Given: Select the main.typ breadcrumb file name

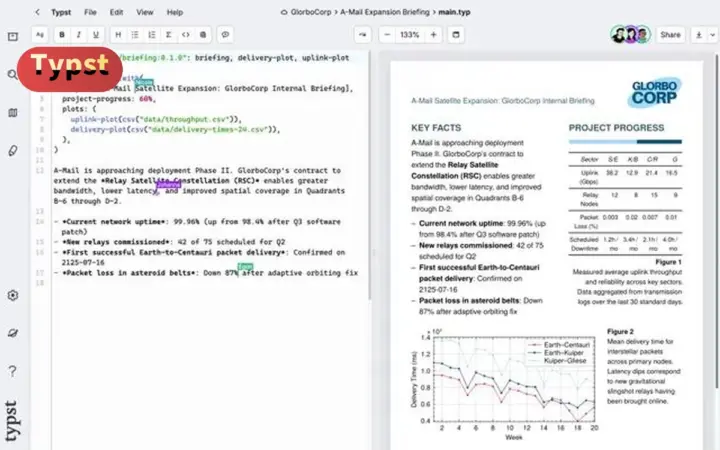Looking at the screenshot, I should coord(454,12).
